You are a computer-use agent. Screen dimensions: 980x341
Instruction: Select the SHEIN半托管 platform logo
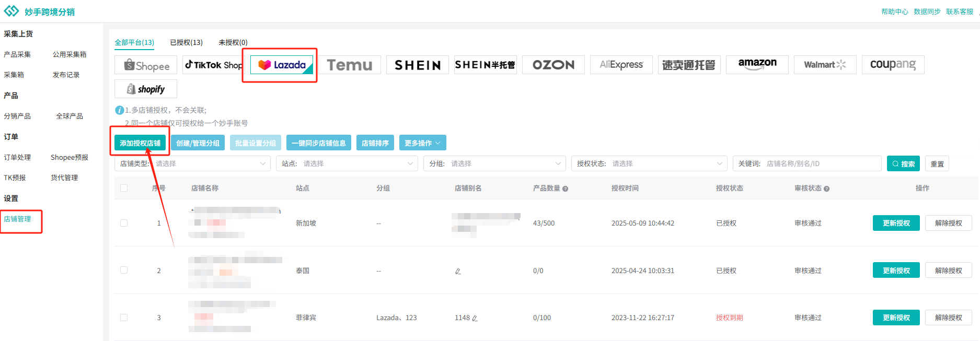click(x=486, y=65)
